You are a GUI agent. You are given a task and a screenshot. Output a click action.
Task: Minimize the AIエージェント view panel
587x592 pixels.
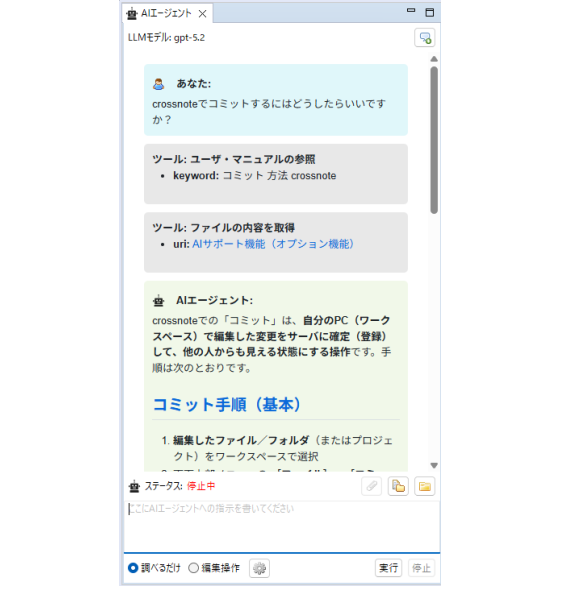coord(411,11)
